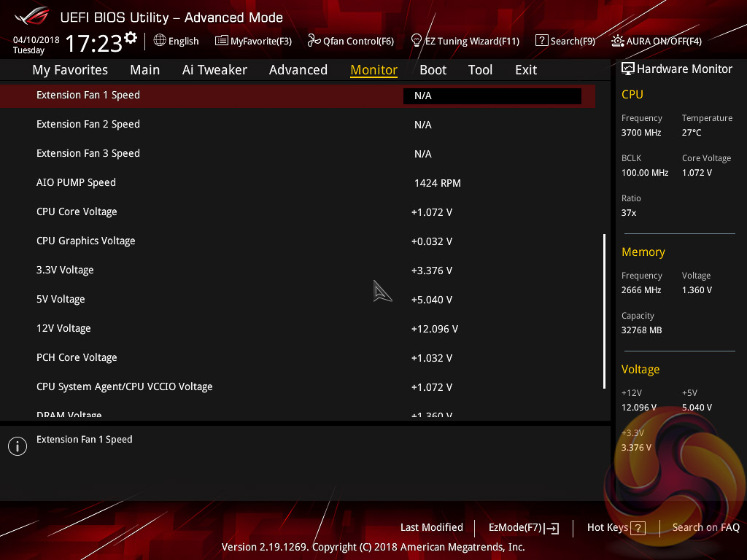
Task: Launch Qfan Control(F6)
Action: [358, 41]
